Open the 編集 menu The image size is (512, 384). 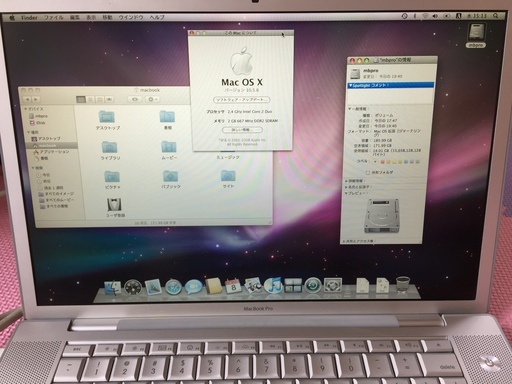coord(75,17)
